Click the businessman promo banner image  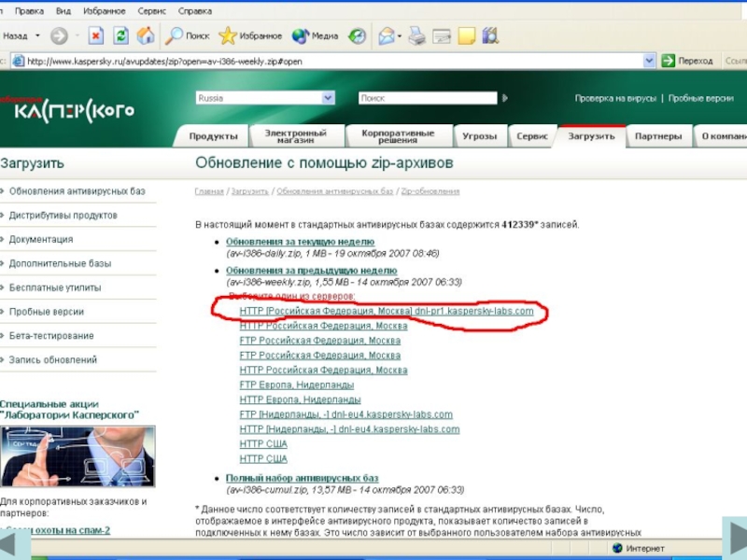[x=78, y=456]
